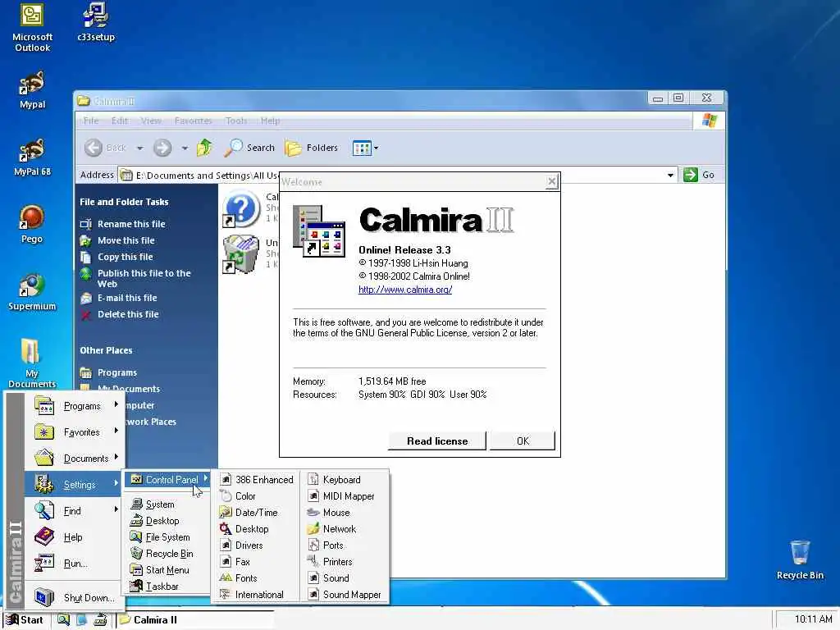
Task: Open the Edit menu in Explorer
Action: coord(120,121)
